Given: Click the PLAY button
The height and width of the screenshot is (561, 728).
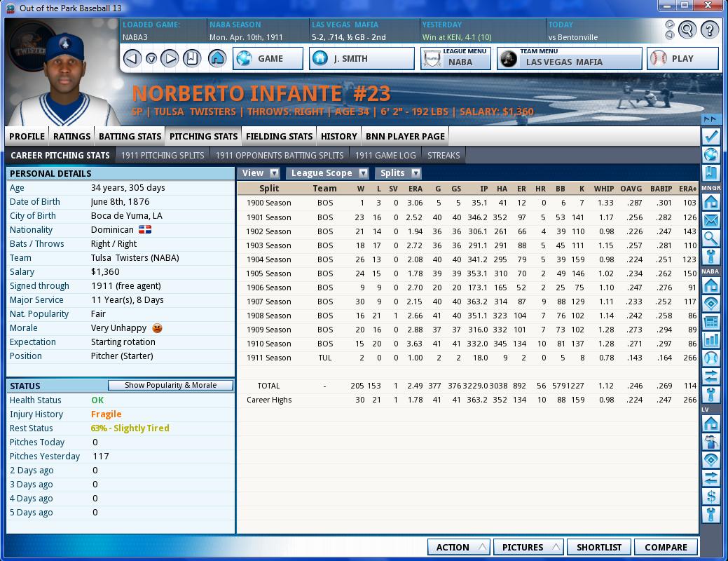Looking at the screenshot, I should [x=682, y=59].
